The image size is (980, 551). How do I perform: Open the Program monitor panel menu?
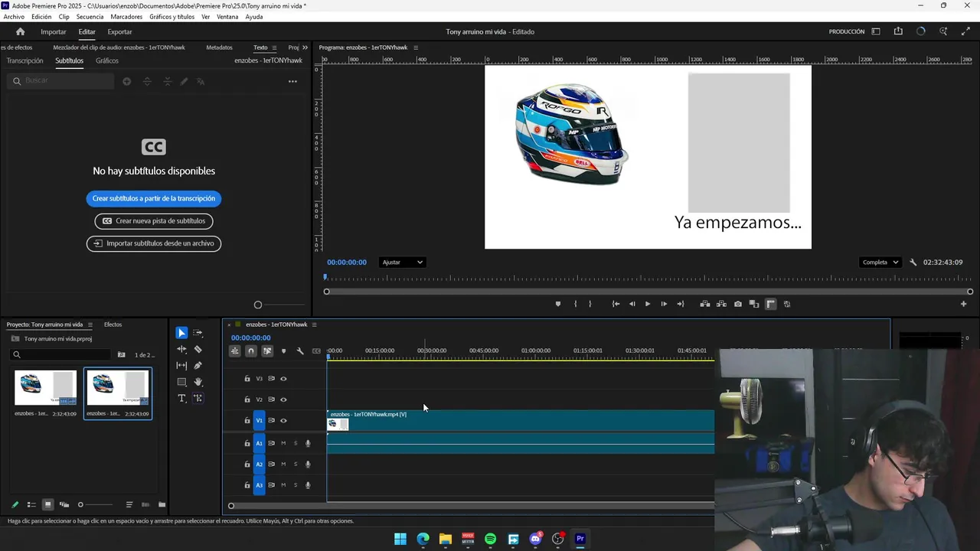point(416,47)
